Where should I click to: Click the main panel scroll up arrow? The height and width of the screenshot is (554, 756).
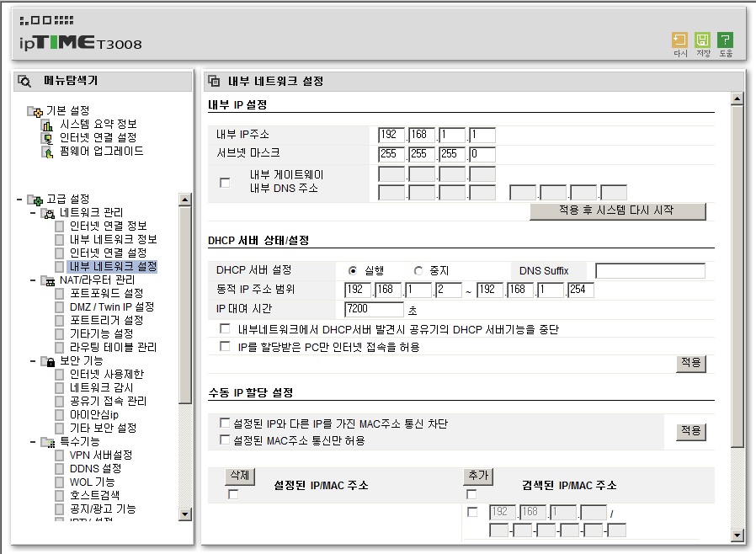(737, 99)
